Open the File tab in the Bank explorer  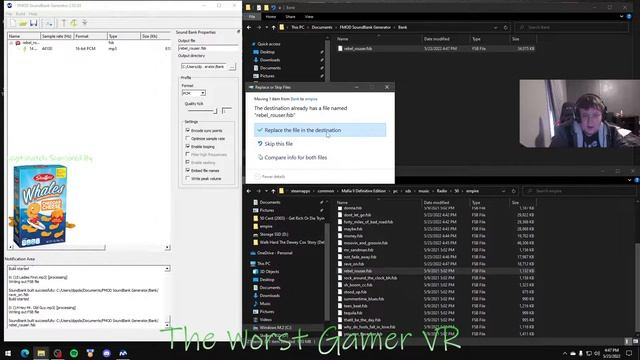252,17
